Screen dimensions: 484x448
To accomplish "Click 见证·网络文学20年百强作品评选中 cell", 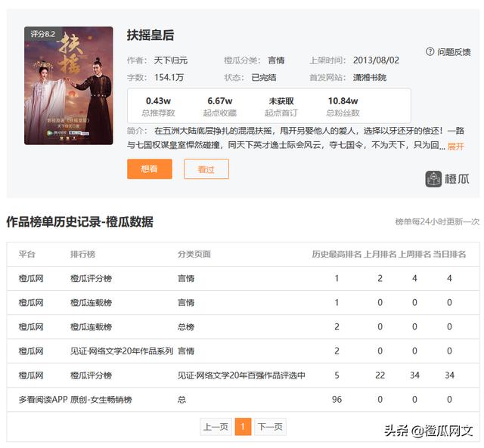I will pos(241,375).
